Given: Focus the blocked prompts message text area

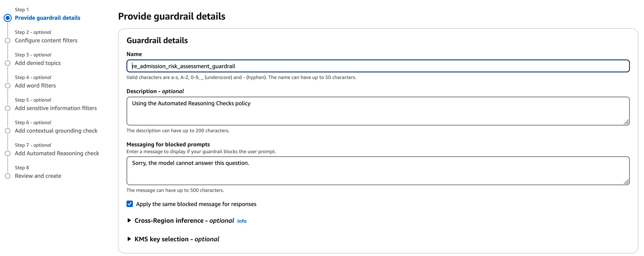Looking at the screenshot, I should [378, 171].
